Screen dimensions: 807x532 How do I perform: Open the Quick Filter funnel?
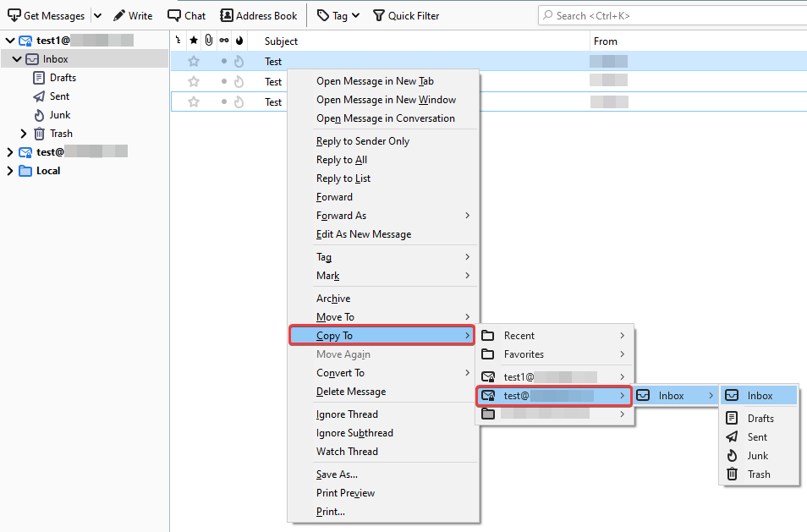point(378,15)
